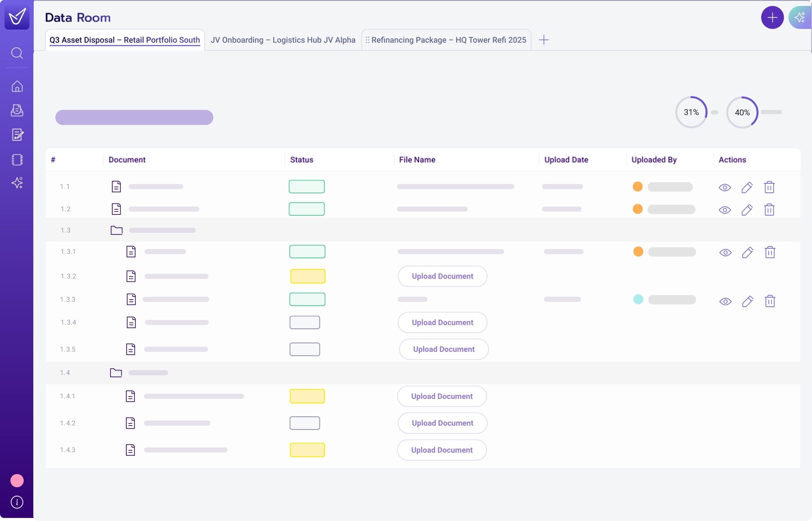
Task: Click yellow status badge in row 1.4.1
Action: [307, 396]
